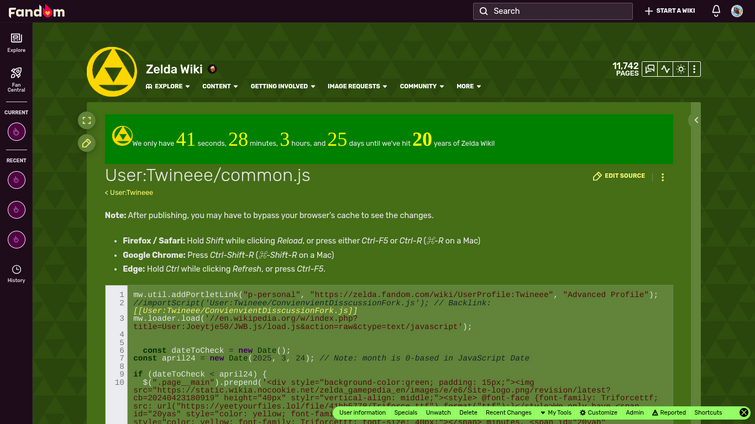Click the floating pencil edit icon
This screenshot has height=424, width=755.
point(87,143)
